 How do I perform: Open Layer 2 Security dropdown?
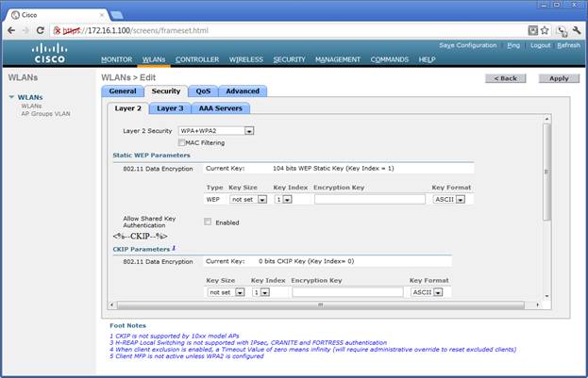pyautogui.click(x=216, y=131)
